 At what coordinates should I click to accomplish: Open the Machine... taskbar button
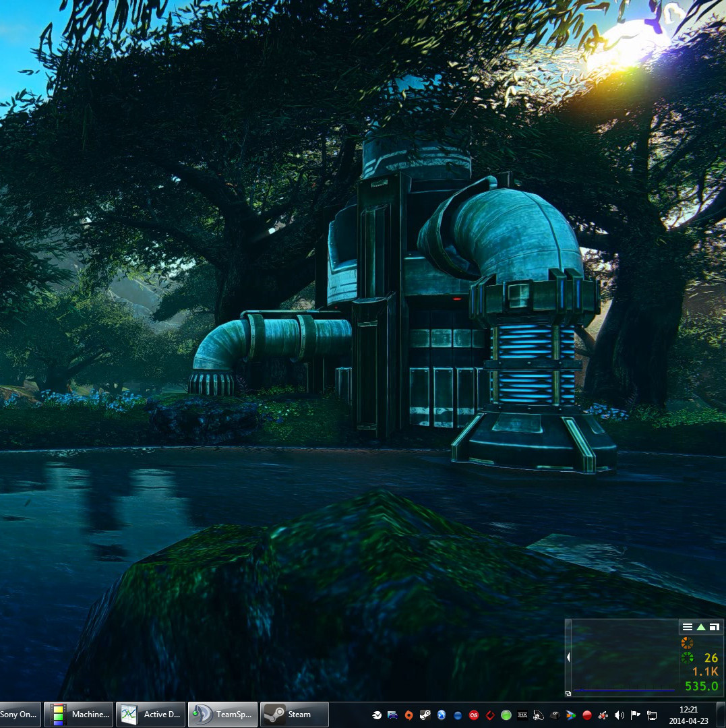[78, 715]
